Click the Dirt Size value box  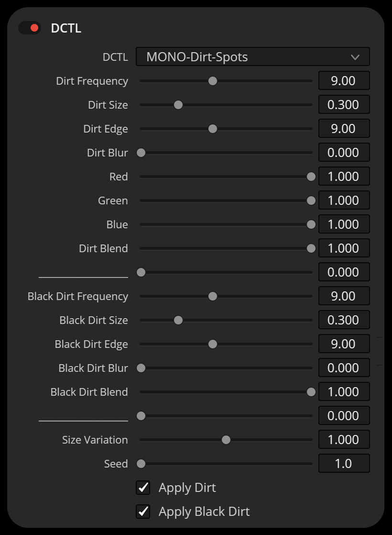pyautogui.click(x=344, y=105)
